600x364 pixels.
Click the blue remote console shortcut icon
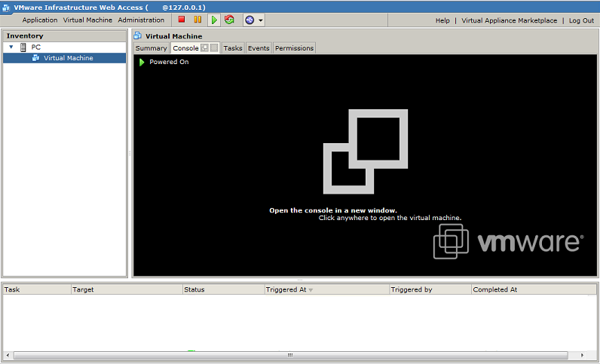(249, 20)
